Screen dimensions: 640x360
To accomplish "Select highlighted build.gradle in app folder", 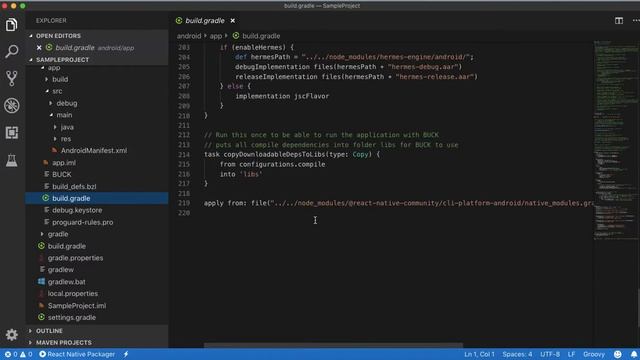I will click(x=97, y=198).
